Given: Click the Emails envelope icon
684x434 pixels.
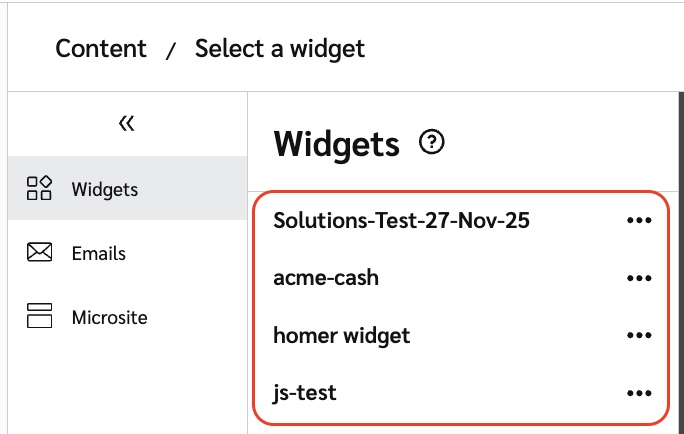Looking at the screenshot, I should point(39,253).
